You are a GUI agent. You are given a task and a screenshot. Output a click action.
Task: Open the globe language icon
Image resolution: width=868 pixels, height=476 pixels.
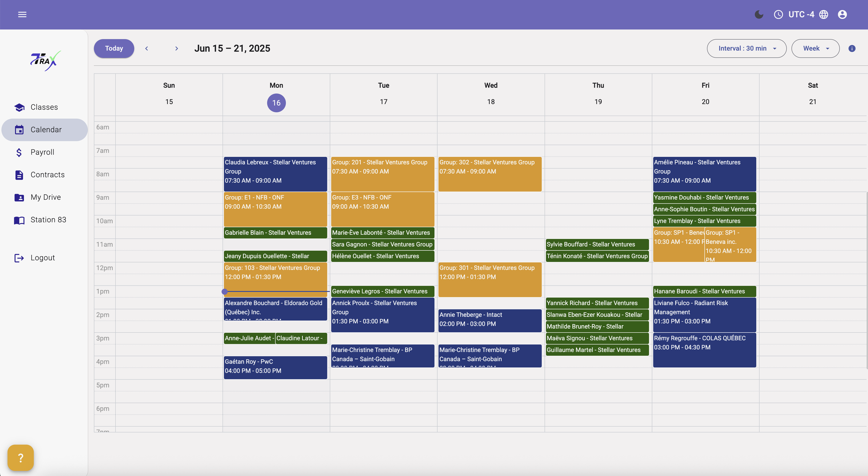(x=824, y=15)
